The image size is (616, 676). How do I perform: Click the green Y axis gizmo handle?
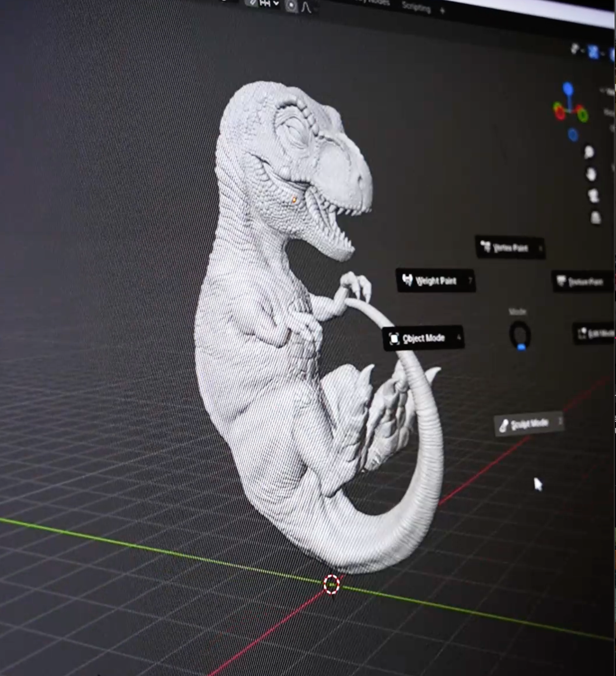coord(583,115)
